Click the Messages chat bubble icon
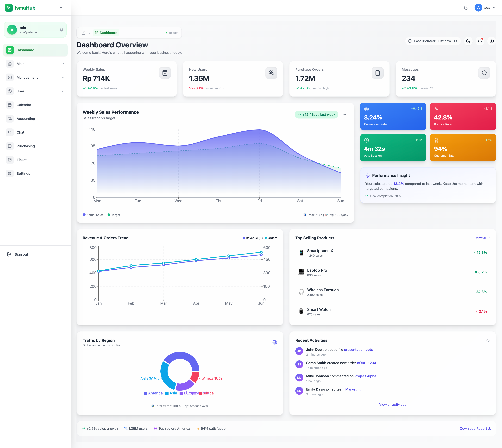The image size is (502, 448). [484, 73]
